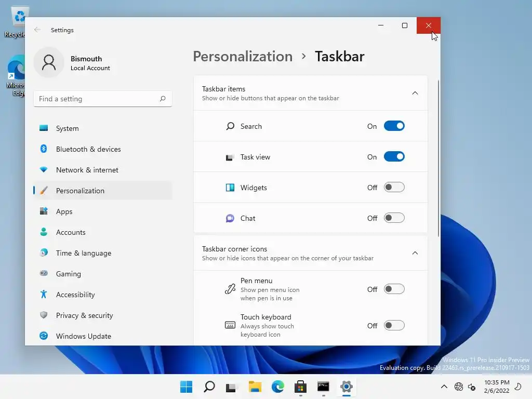Click the user avatar picture
This screenshot has height=399, width=532.
49,63
